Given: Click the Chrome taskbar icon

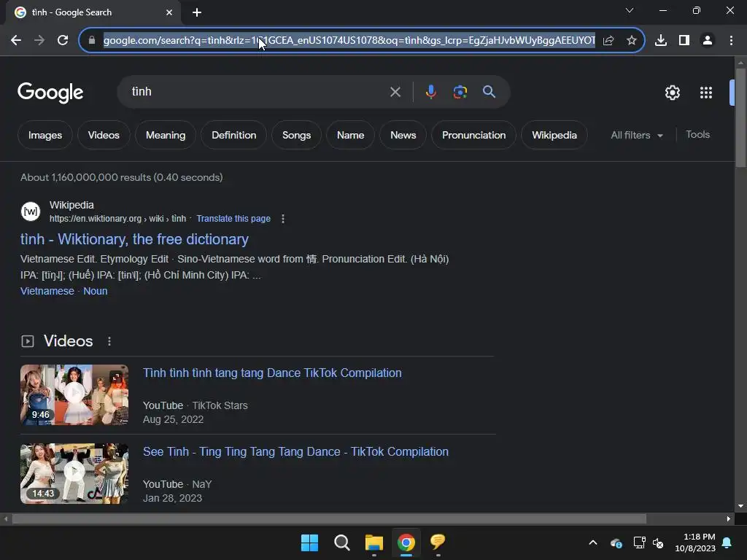Looking at the screenshot, I should (406, 542).
